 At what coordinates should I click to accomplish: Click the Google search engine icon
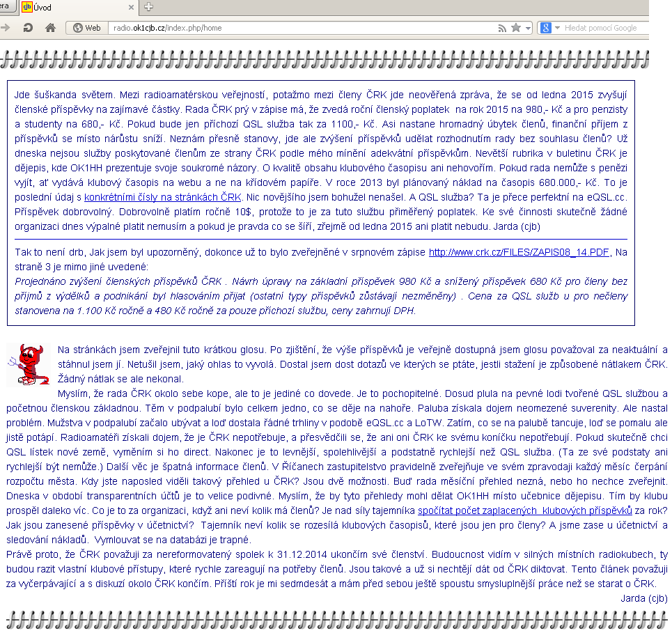pyautogui.click(x=545, y=28)
